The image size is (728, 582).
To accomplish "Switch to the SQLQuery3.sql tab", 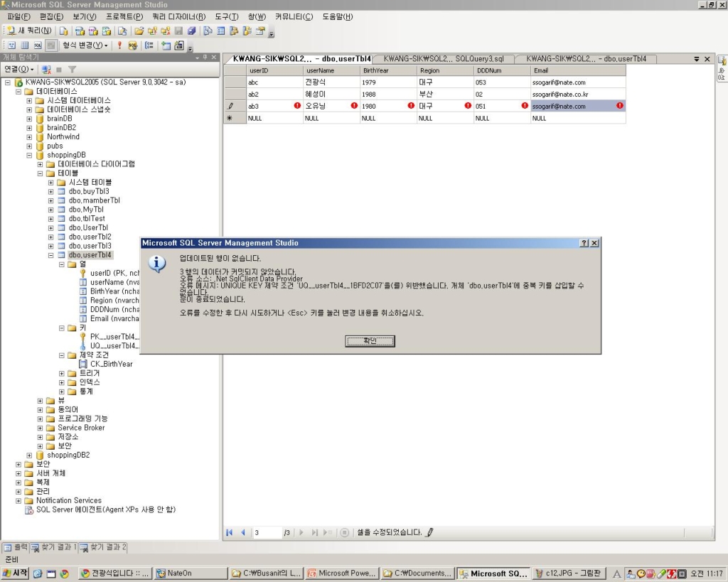I will [x=444, y=59].
